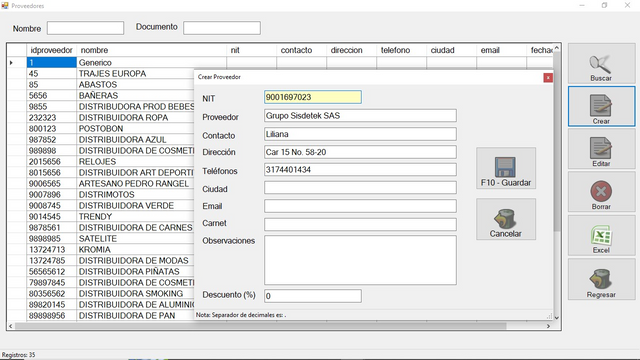Click the contacto column header
The width and height of the screenshot is (640, 360).
[x=301, y=50]
